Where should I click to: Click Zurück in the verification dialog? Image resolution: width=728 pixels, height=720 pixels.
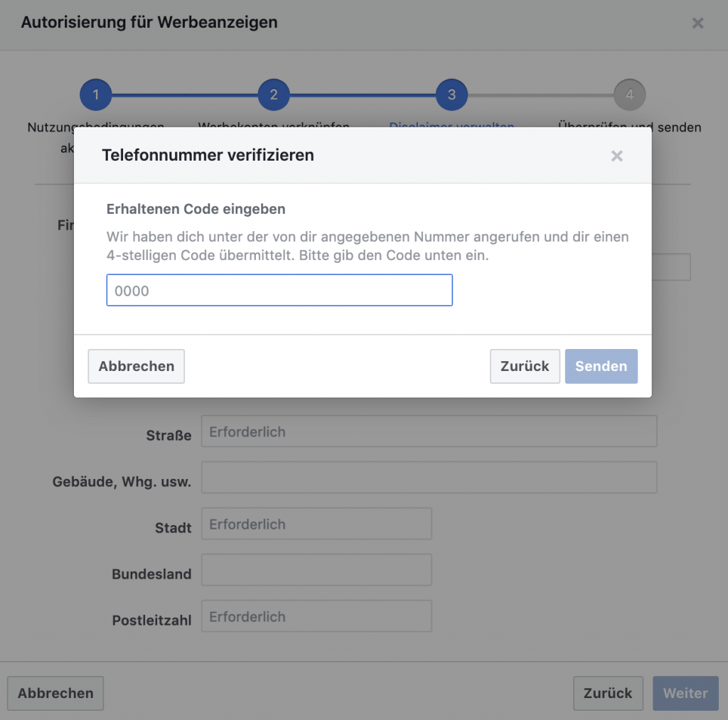(x=525, y=366)
